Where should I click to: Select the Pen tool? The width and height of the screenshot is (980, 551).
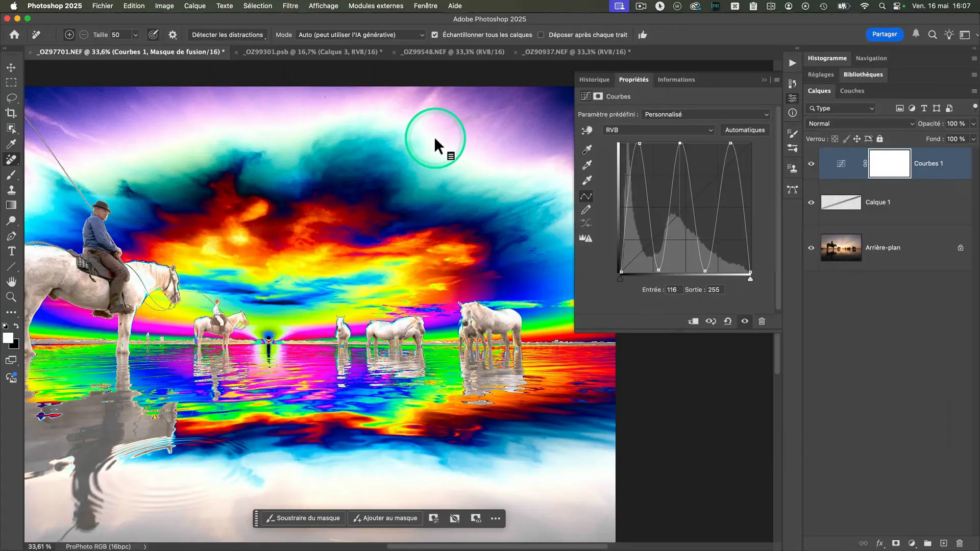11,236
